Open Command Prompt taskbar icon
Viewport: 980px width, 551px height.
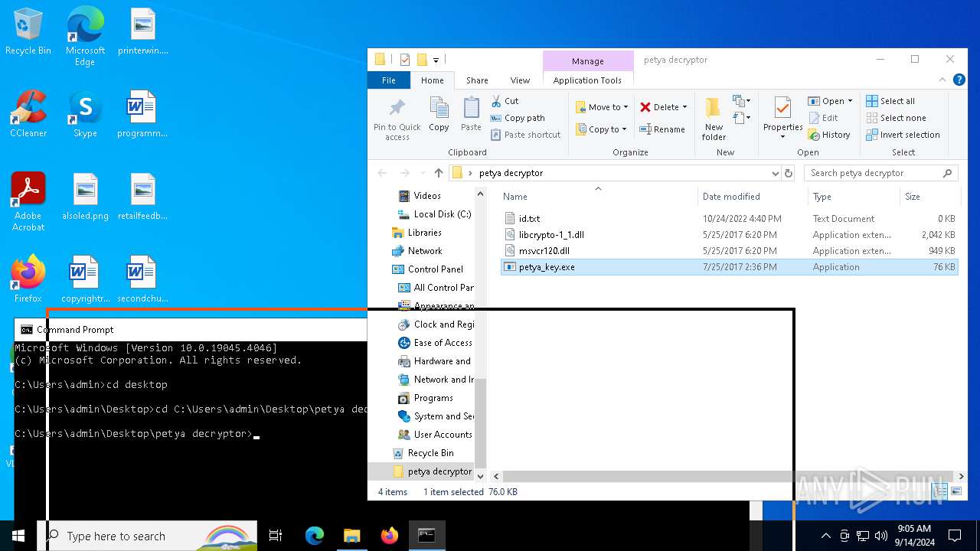coord(426,536)
